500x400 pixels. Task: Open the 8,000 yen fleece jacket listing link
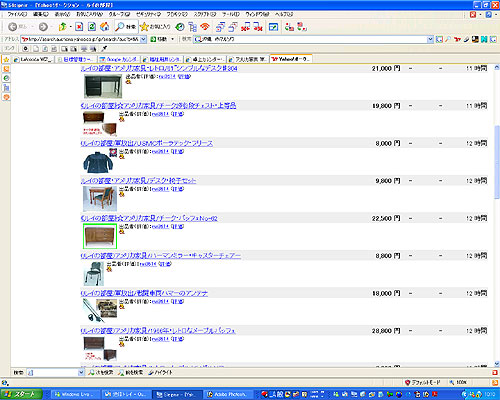click(147, 143)
